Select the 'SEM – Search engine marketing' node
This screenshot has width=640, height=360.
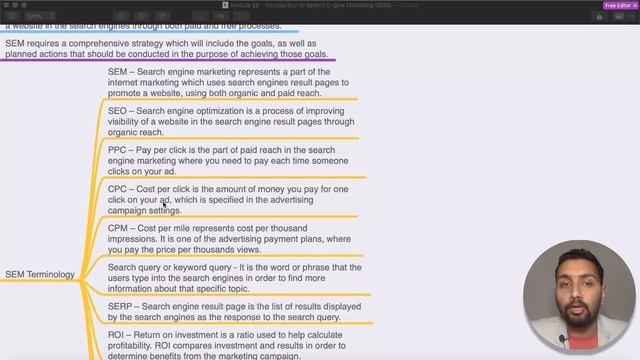(228, 82)
